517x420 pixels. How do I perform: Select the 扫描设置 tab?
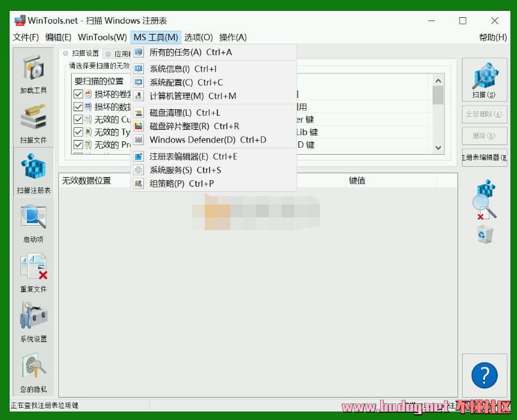pyautogui.click(x=81, y=53)
